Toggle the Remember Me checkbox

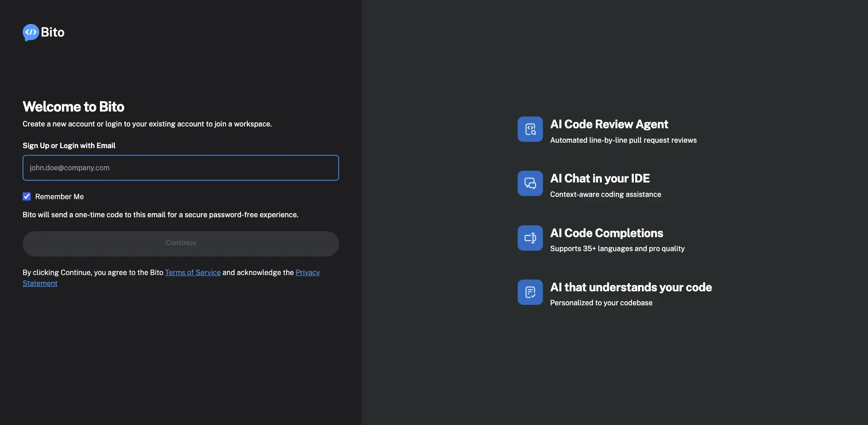[x=27, y=196]
